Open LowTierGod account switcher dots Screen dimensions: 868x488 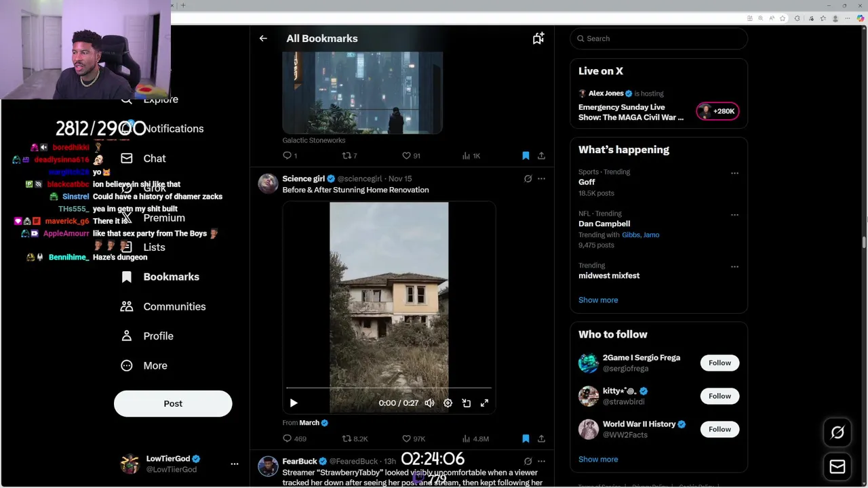coord(235,464)
